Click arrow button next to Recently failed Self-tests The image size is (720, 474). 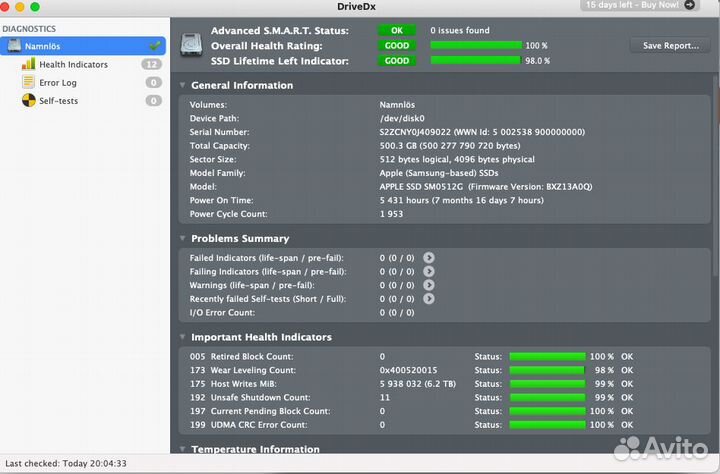(x=428, y=299)
